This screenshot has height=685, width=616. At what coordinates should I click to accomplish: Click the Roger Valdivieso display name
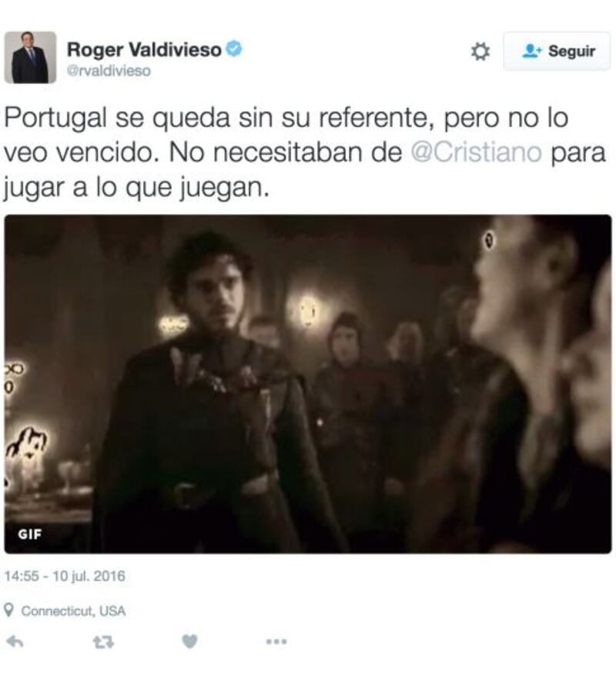(x=144, y=49)
